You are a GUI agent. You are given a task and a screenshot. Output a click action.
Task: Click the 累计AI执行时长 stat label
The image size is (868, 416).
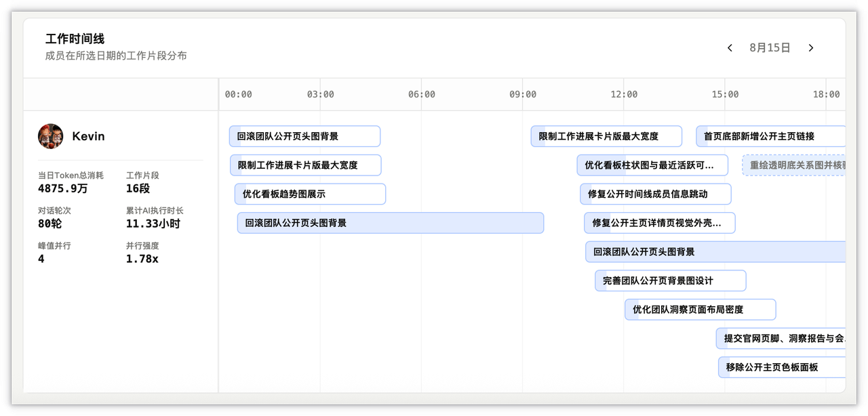pos(155,211)
